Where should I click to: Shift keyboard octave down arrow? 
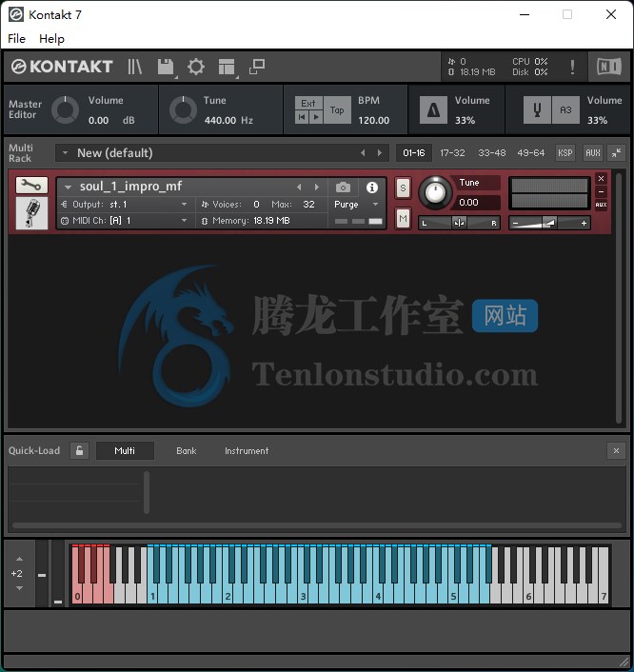[19, 588]
